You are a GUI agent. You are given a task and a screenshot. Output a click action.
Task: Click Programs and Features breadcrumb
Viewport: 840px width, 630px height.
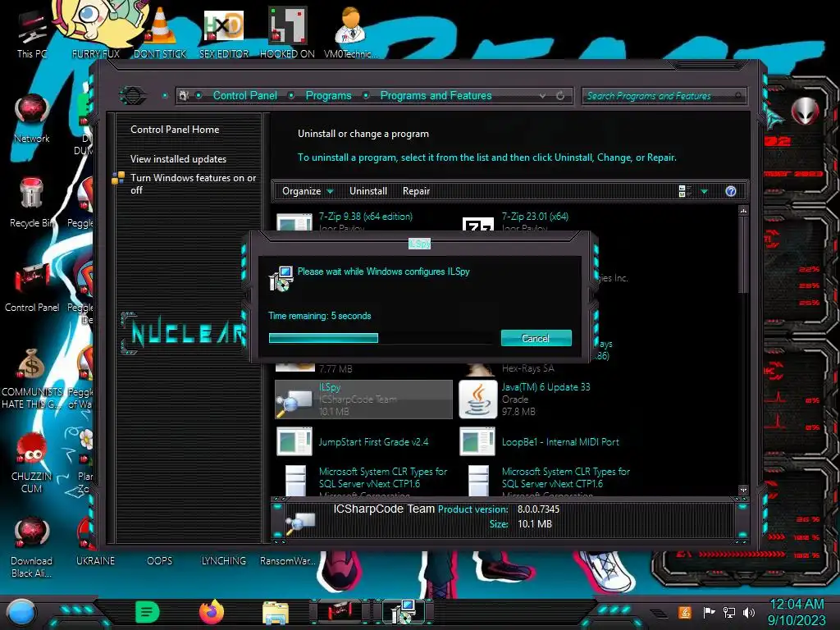tap(436, 96)
